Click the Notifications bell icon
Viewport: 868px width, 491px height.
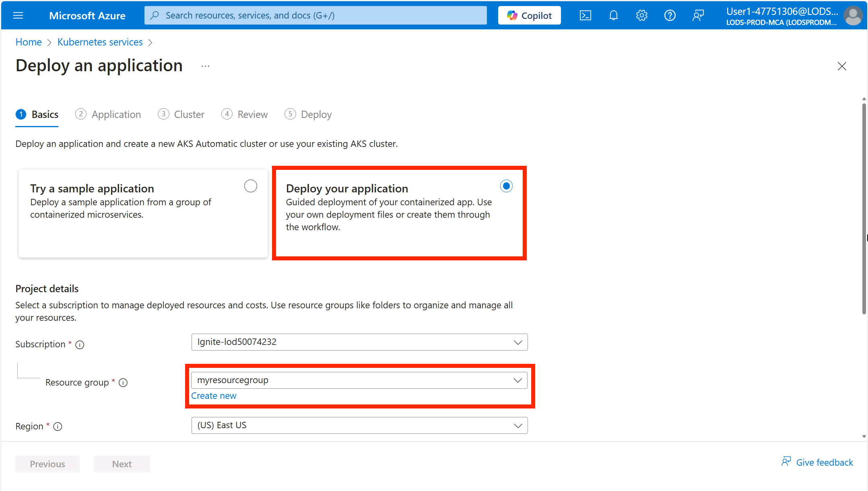613,15
